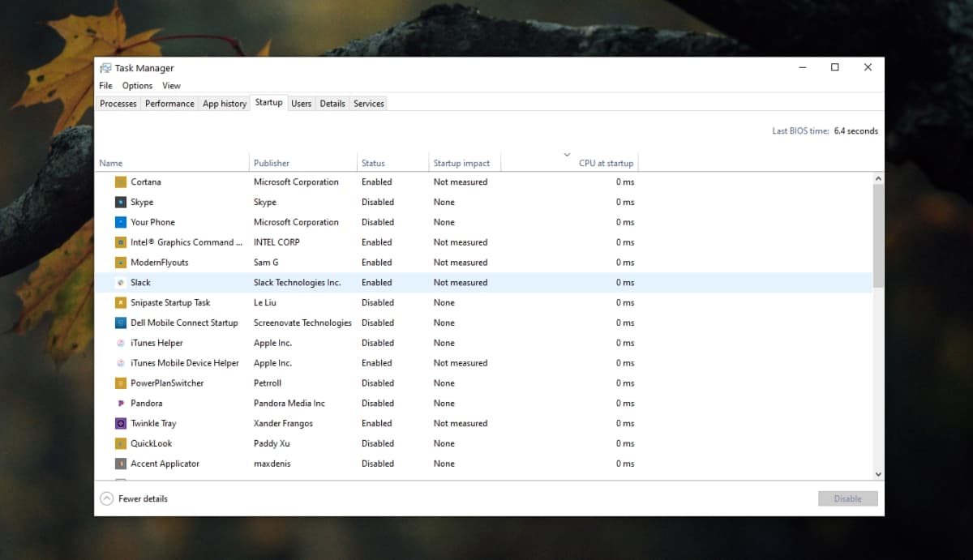Click Last BIOS time value
973x560 pixels.
tap(855, 131)
